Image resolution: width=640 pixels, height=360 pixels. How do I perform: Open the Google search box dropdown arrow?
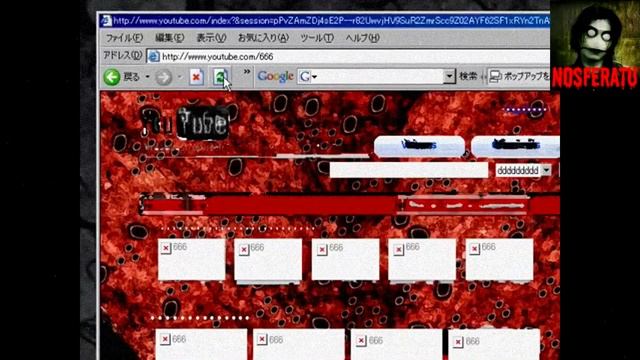[x=449, y=76]
